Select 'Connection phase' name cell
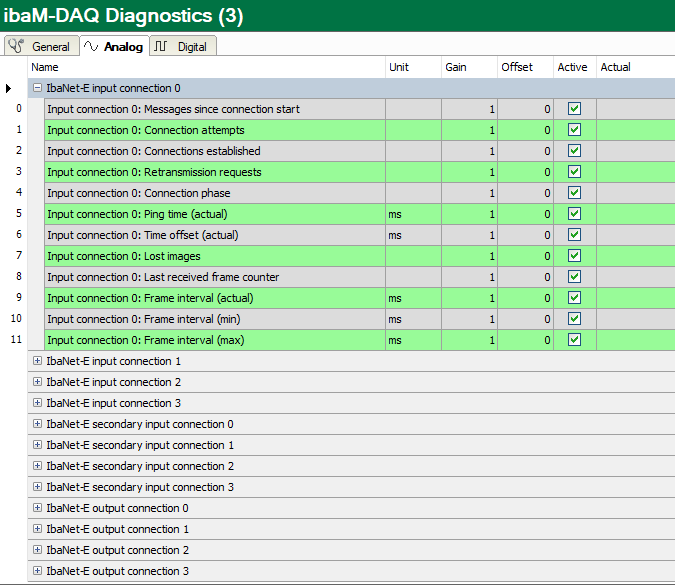This screenshot has height=585, width=675. coord(215,193)
